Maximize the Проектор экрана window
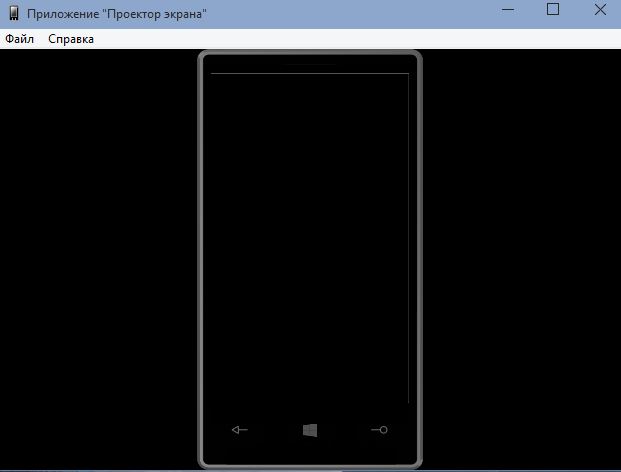The height and width of the screenshot is (472, 621). pos(553,9)
